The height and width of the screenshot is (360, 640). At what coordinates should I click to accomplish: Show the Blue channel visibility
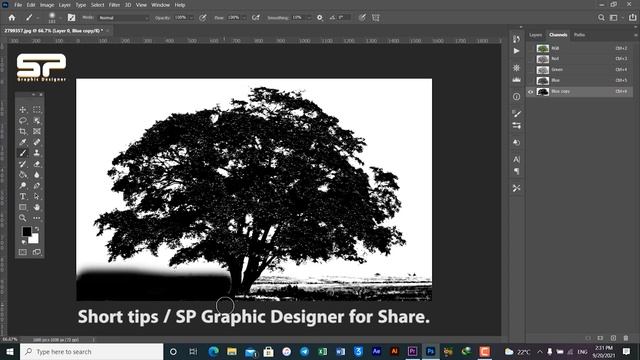(531, 81)
